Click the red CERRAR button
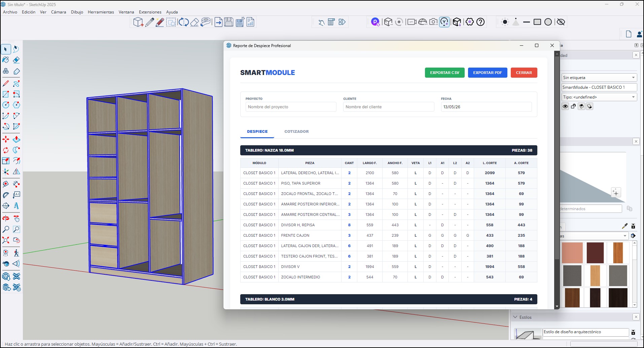 (x=524, y=73)
